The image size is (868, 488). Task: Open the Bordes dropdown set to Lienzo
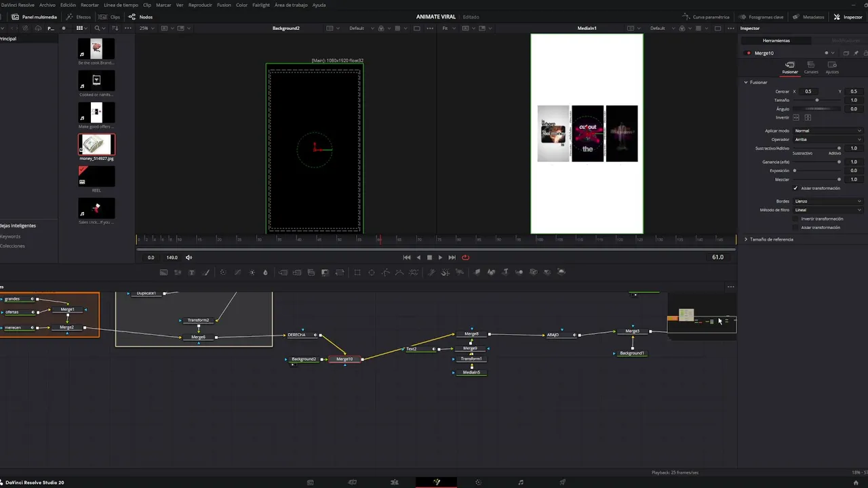point(827,201)
